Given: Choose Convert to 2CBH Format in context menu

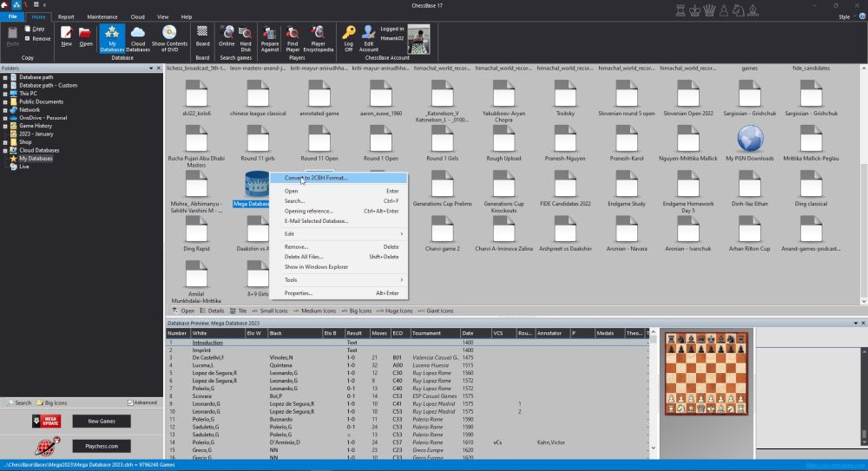Looking at the screenshot, I should 316,178.
